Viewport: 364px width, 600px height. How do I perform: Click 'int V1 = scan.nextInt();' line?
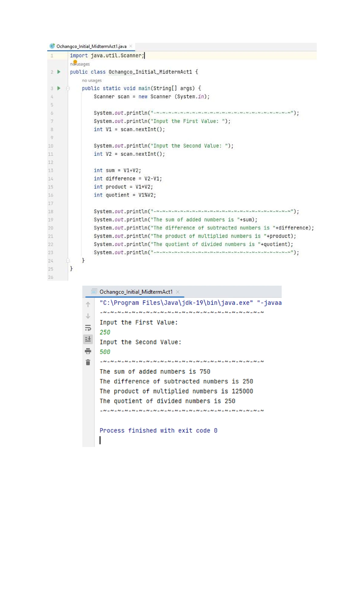(129, 129)
